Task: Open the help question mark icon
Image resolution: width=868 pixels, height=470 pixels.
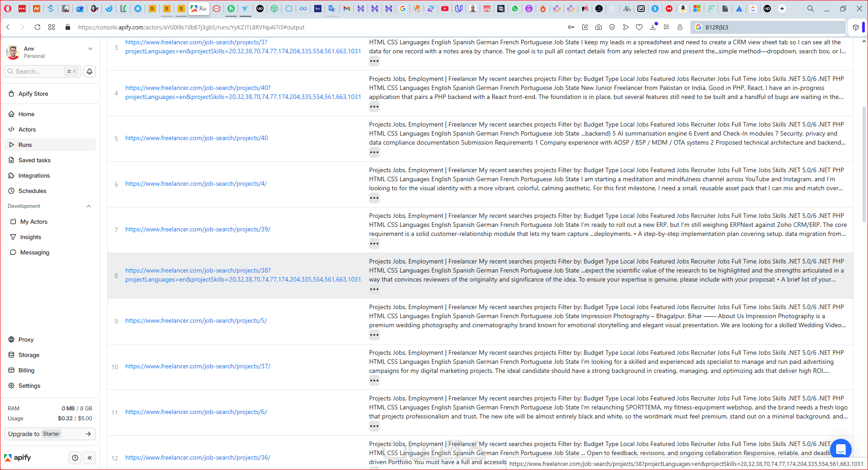Action: (75, 458)
